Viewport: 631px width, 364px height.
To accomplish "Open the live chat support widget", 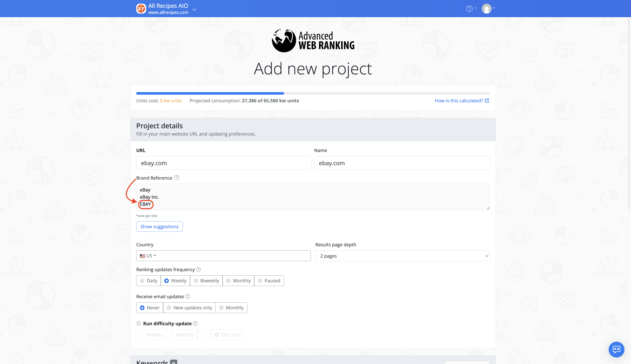I will click(617, 350).
